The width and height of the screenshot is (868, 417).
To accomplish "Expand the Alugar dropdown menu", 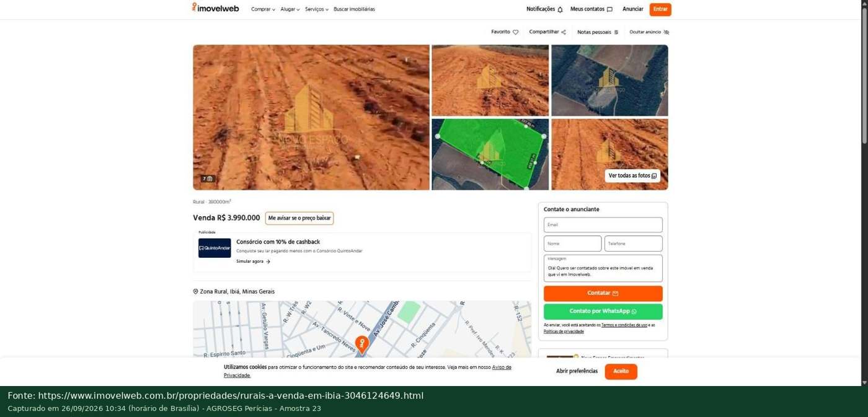I will 290,9.
